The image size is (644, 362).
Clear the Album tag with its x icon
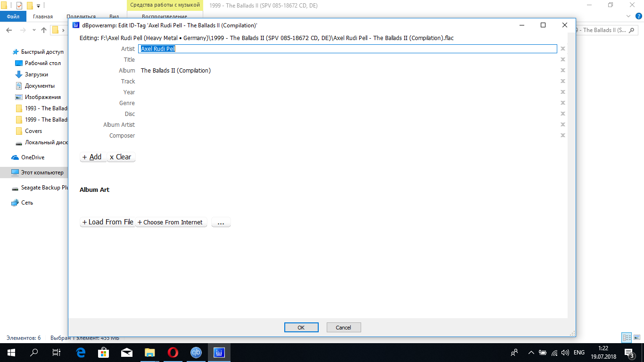[562, 70]
